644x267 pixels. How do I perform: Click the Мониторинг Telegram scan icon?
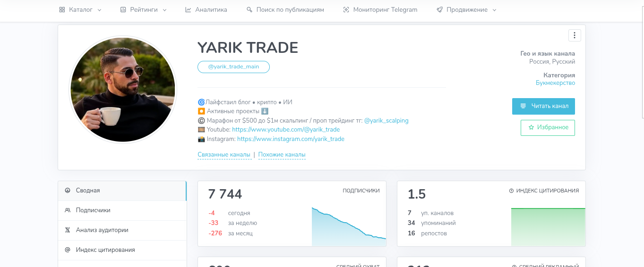tap(346, 9)
